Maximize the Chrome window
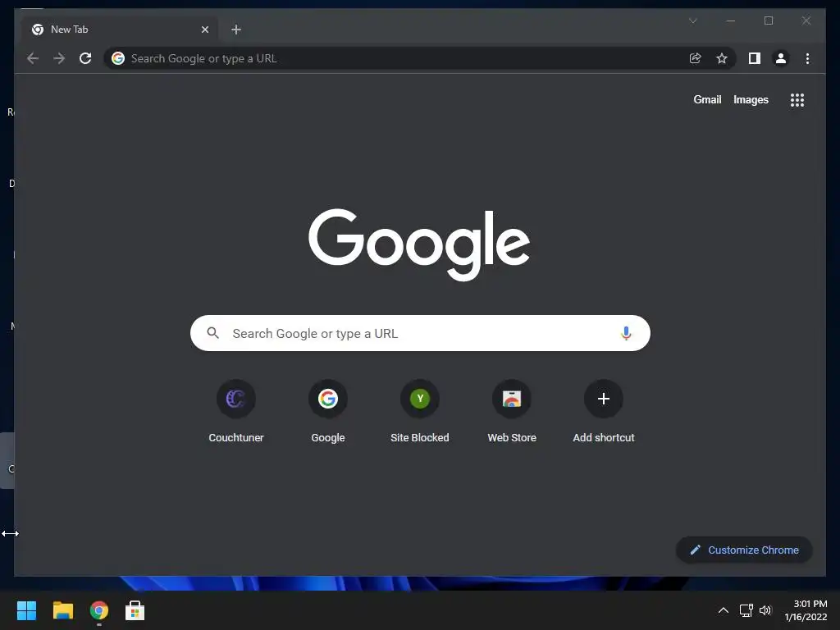The width and height of the screenshot is (840, 630). click(769, 21)
